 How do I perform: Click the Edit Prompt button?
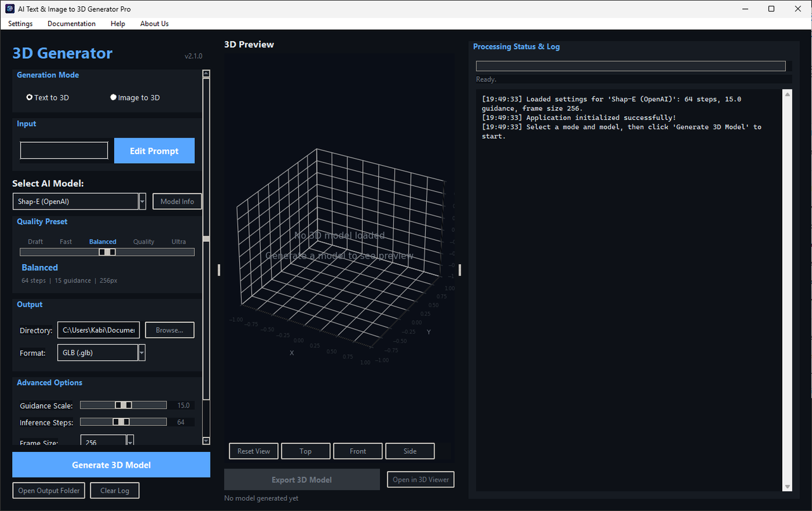154,151
